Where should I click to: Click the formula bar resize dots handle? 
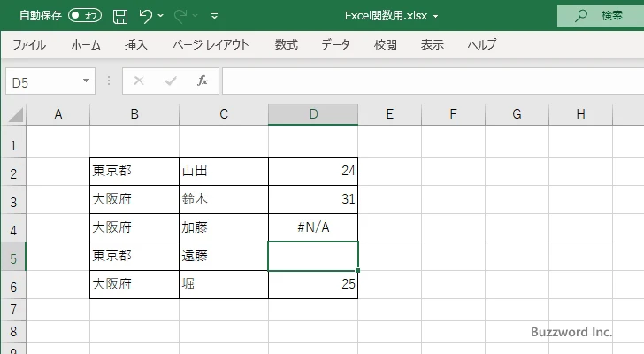pyautogui.click(x=109, y=81)
